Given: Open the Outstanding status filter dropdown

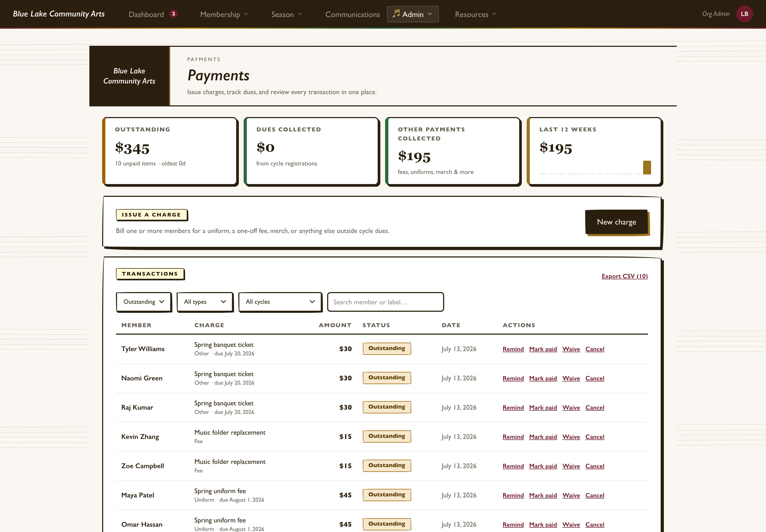Looking at the screenshot, I should tap(144, 302).
